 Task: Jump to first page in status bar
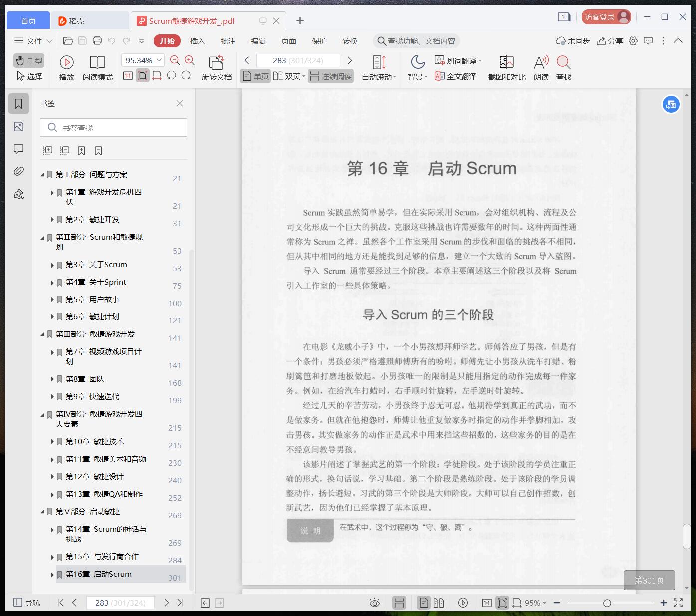(x=60, y=603)
